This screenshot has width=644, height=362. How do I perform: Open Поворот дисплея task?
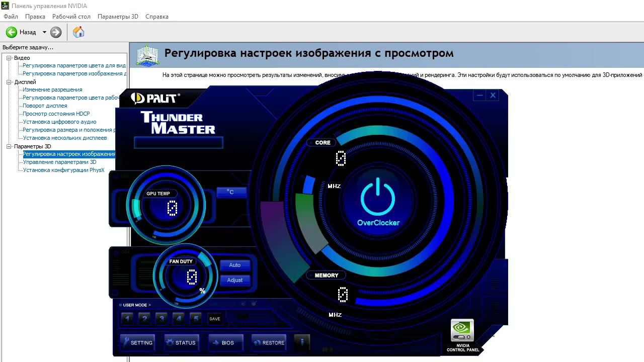pos(45,106)
